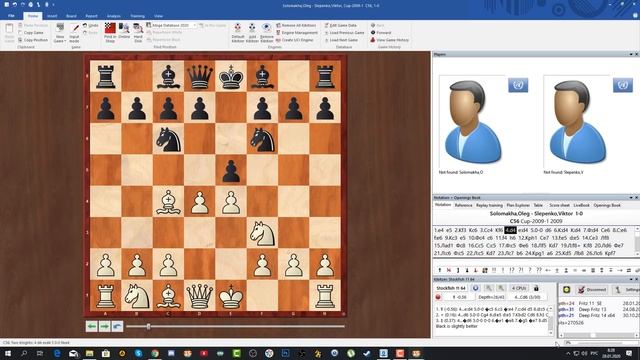This screenshot has width=640, height=360.
Task: Click the white knight on f3
Action: point(262,233)
